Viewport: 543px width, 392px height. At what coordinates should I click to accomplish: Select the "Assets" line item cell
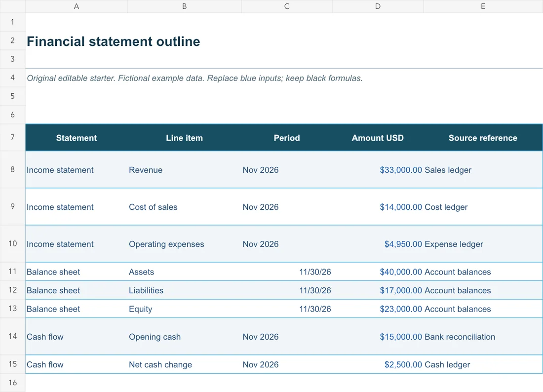point(184,272)
